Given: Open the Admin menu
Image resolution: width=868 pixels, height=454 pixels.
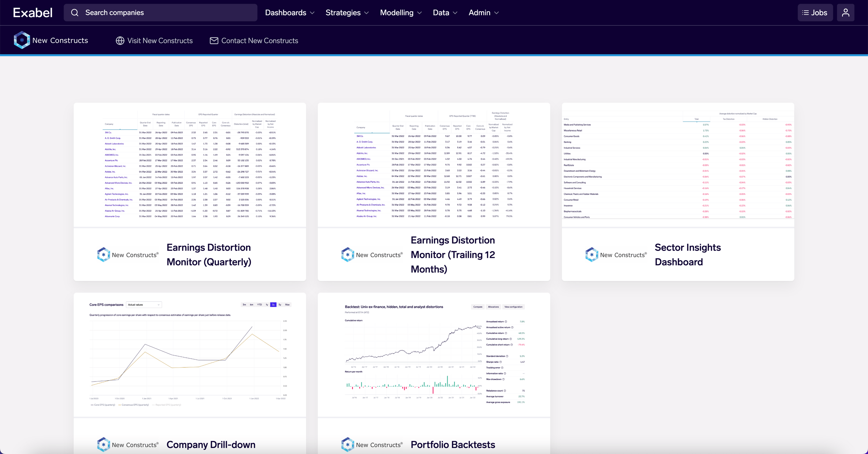Looking at the screenshot, I should [483, 13].
